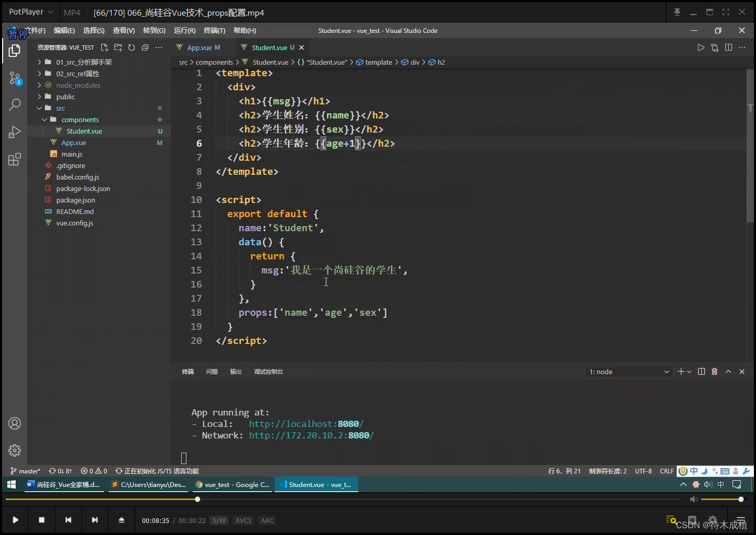Click the PotPlayer video seek bar handle

[x=197, y=500]
